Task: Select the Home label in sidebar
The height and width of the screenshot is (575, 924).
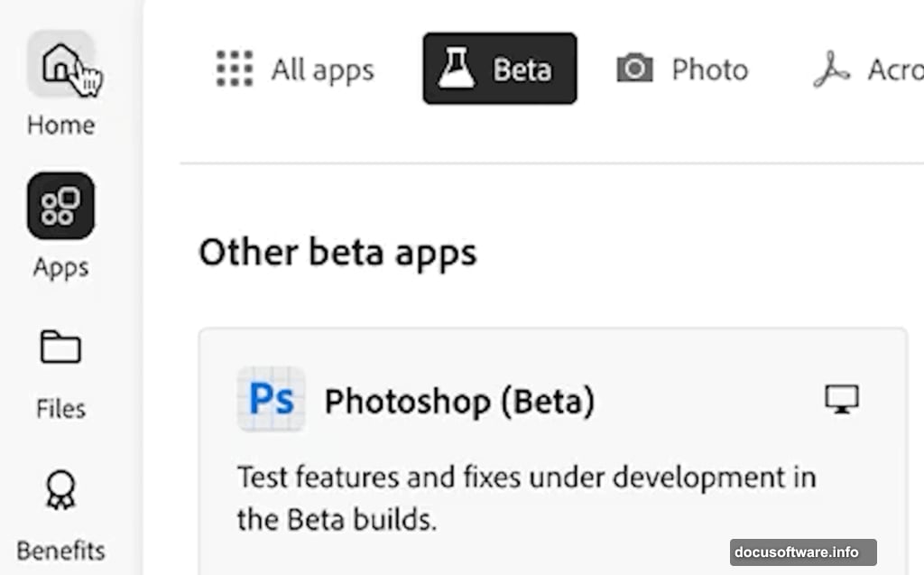Action: [60, 125]
